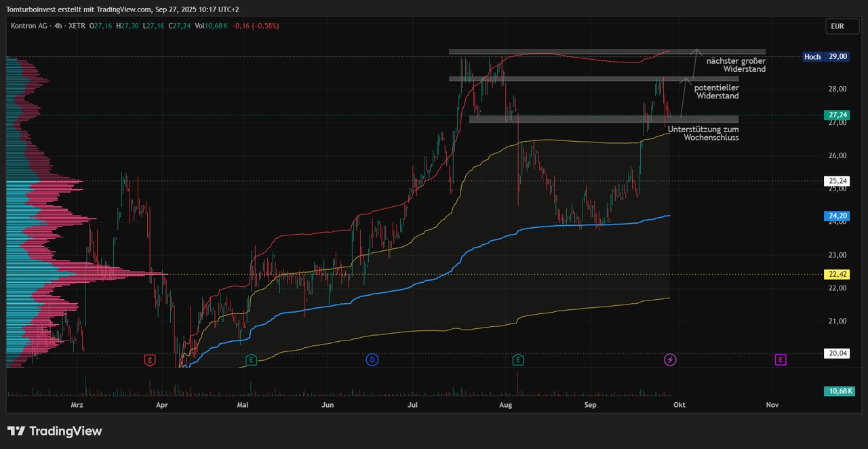Click the magenta earnings marker near Nov
The image size is (868, 449).
pyautogui.click(x=781, y=359)
